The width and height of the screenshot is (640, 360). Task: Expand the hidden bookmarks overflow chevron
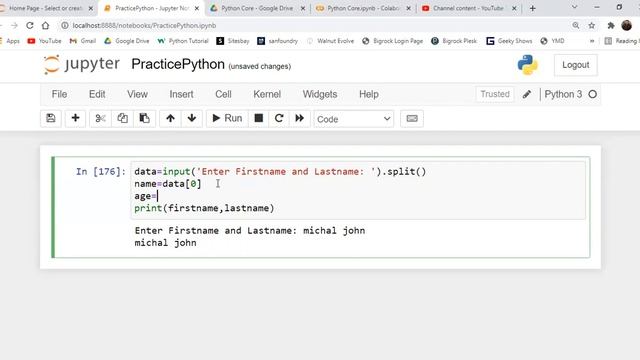point(592,41)
